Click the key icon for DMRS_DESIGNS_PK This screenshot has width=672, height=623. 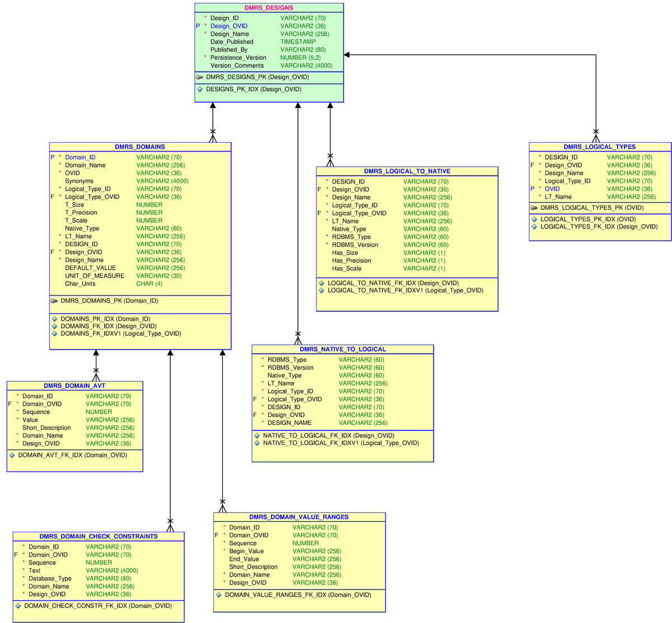[x=200, y=77]
